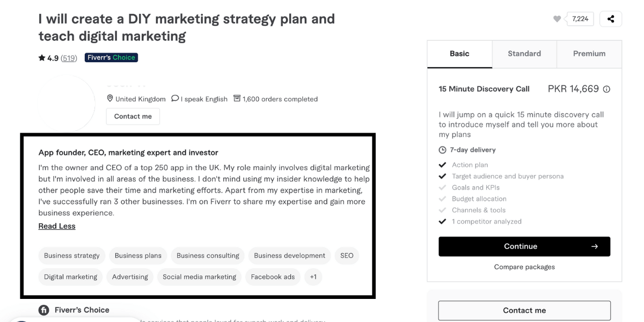Screen dimensions: 644x322
Task: Click the heart icon to favorite this gig
Action: tap(558, 18)
